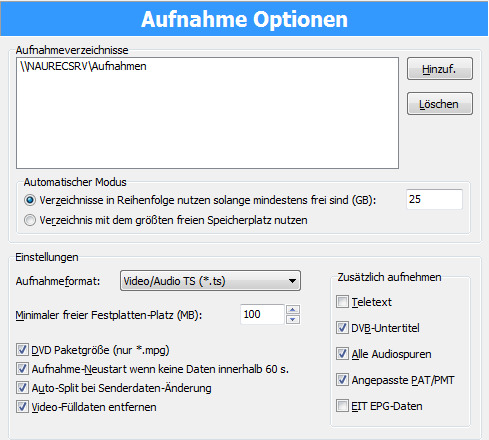Uncheck Alle Audiospuren option

[342, 354]
